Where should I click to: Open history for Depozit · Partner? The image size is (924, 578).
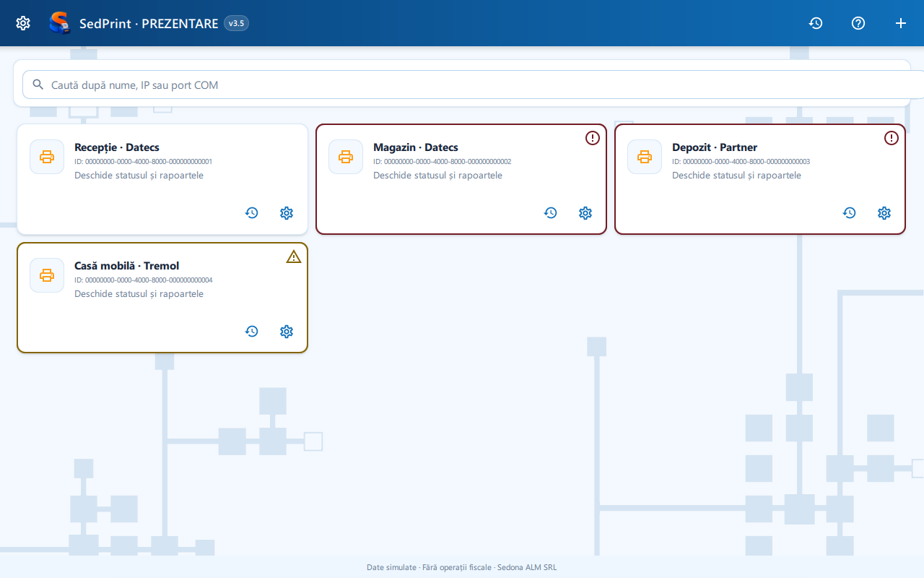tap(850, 213)
